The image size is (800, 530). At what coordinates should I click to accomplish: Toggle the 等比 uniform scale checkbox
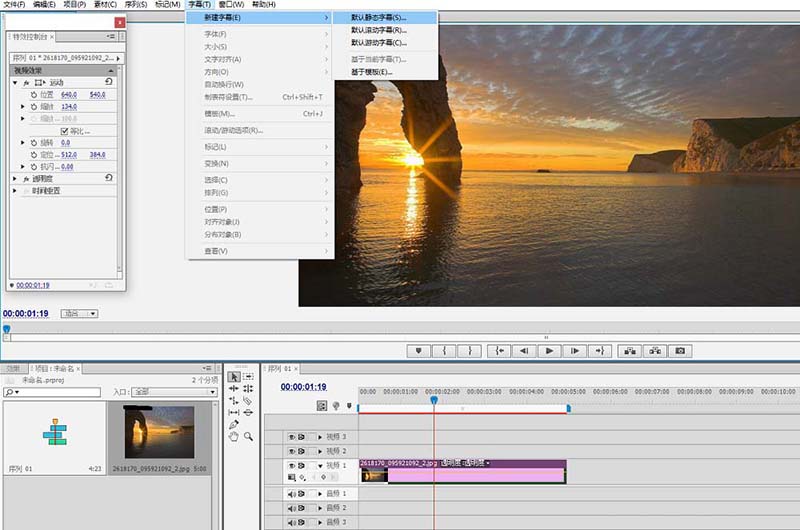coord(64,131)
